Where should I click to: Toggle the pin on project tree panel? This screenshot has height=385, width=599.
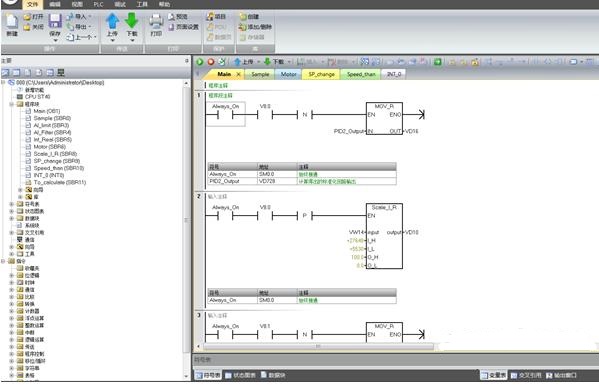(186, 61)
